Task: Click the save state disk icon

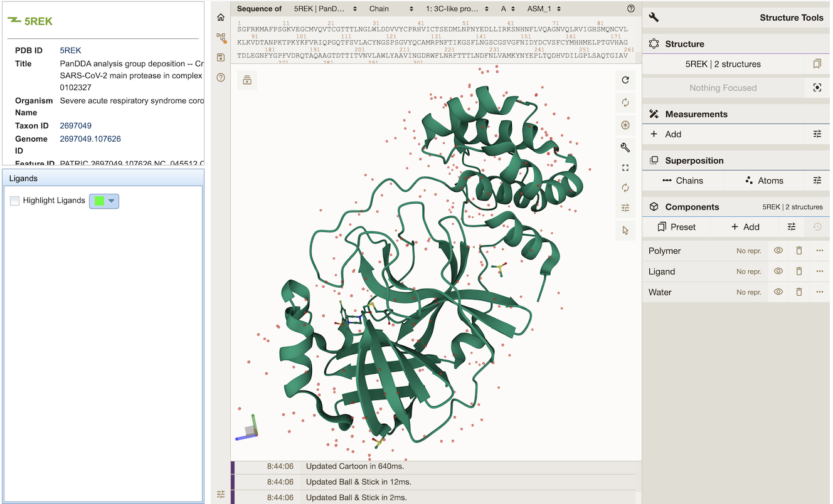Action: click(221, 58)
